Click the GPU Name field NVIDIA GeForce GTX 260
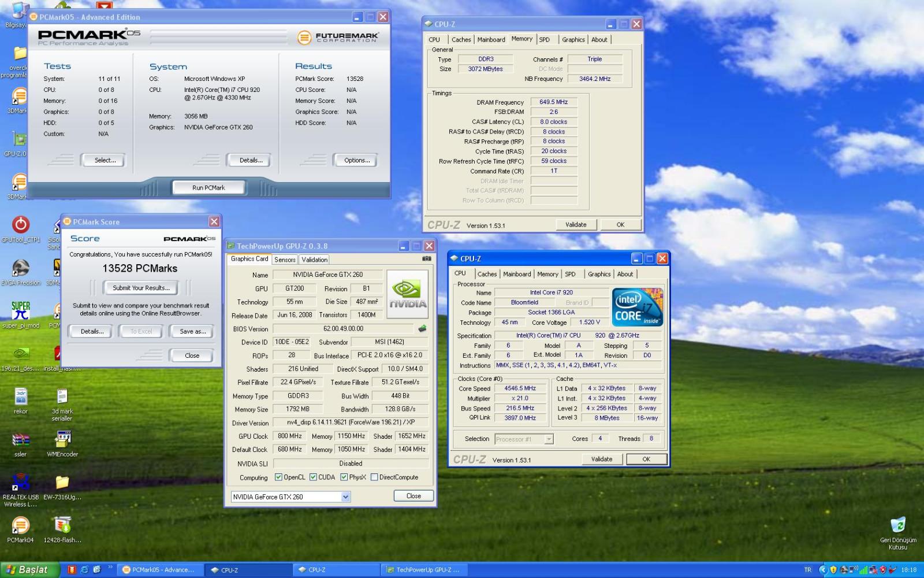This screenshot has width=924, height=578. click(327, 275)
